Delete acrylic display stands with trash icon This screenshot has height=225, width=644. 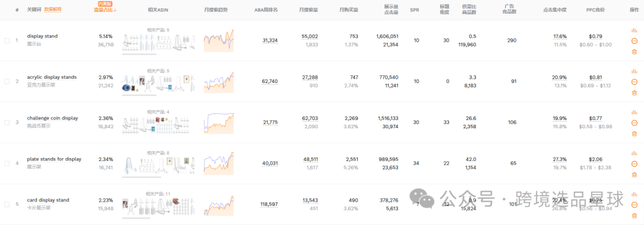pyautogui.click(x=634, y=93)
